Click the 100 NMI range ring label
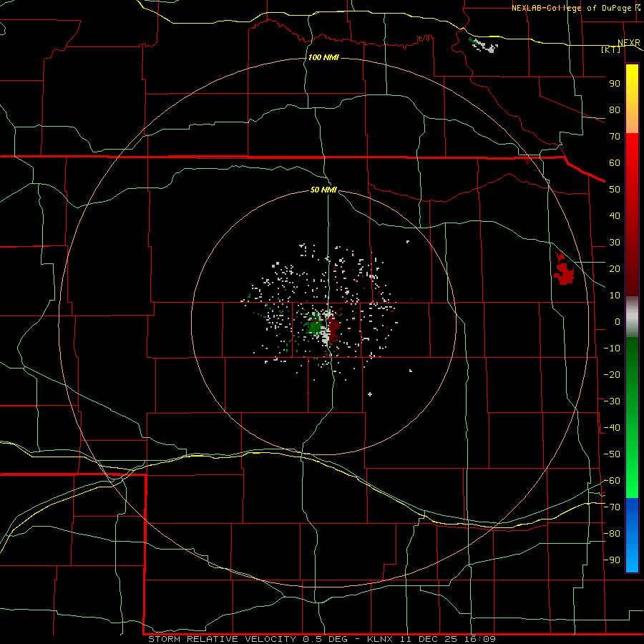644x644 pixels. pyautogui.click(x=323, y=57)
